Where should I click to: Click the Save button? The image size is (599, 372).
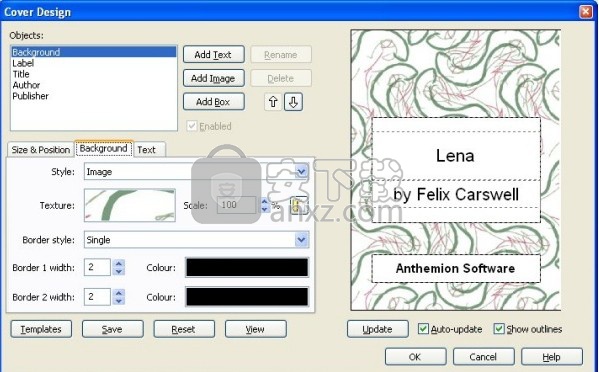pos(112,329)
